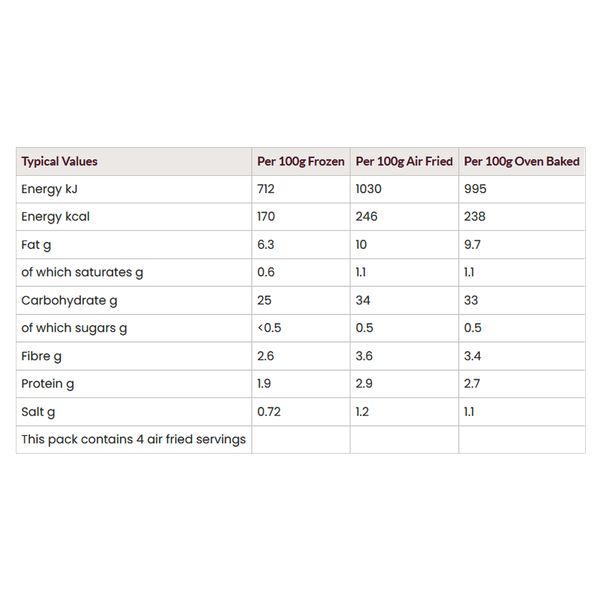This screenshot has width=600, height=600.
Task: Click the Typical Values column header
Action: click(x=60, y=161)
